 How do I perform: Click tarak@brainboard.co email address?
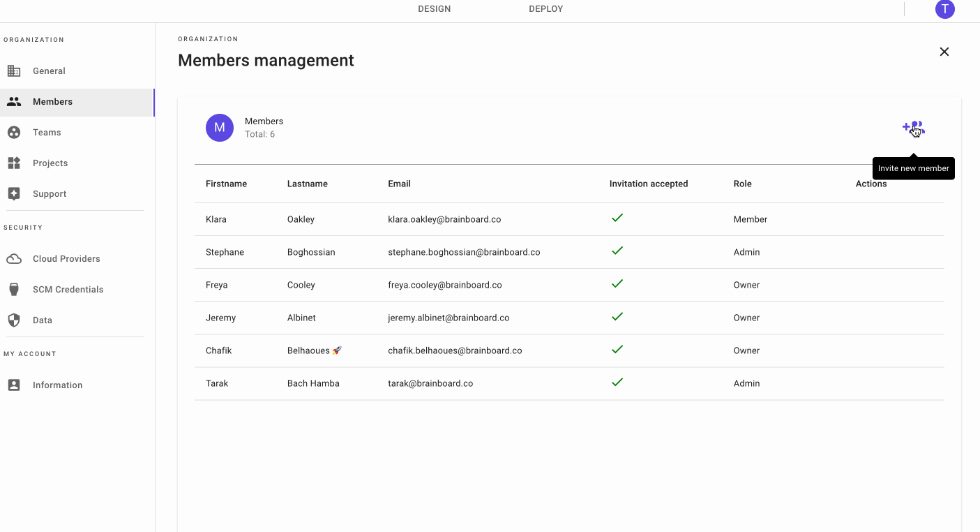(x=430, y=383)
